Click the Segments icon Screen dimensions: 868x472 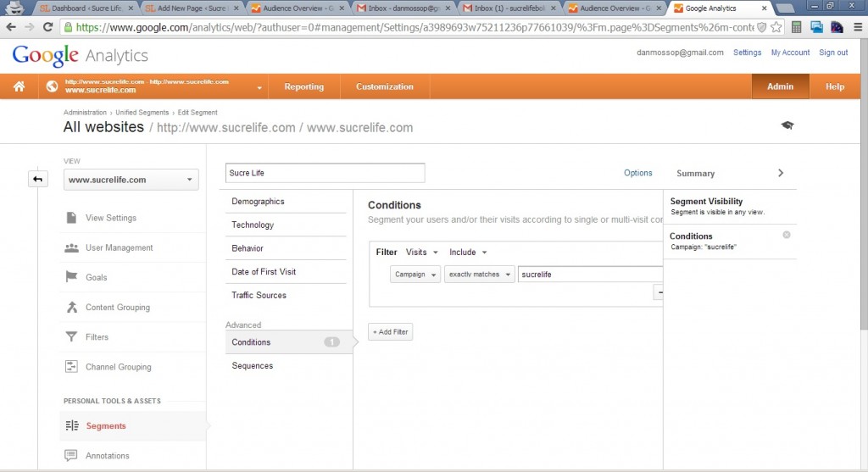[x=72, y=425]
